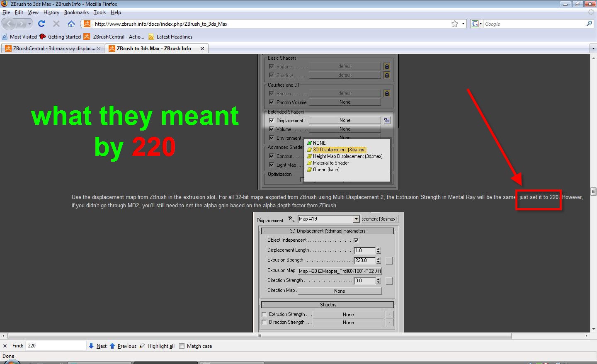The height and width of the screenshot is (364, 597).
Task: Open the File menu
Action: (6, 12)
